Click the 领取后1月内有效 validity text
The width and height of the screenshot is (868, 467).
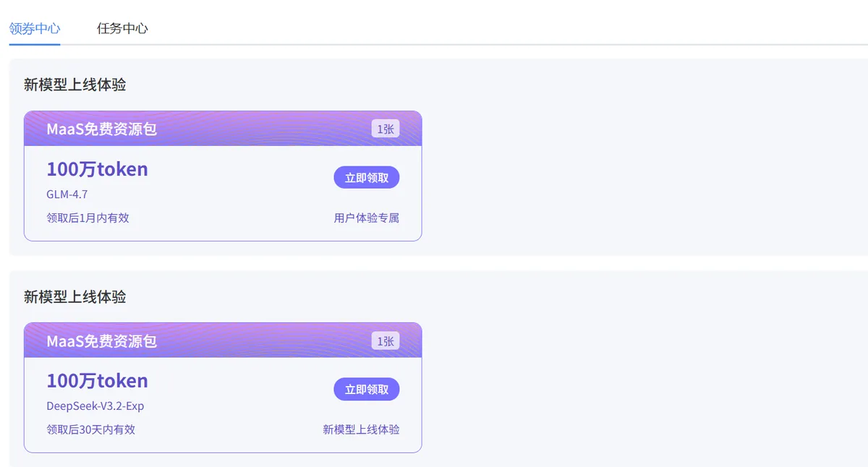pos(88,218)
